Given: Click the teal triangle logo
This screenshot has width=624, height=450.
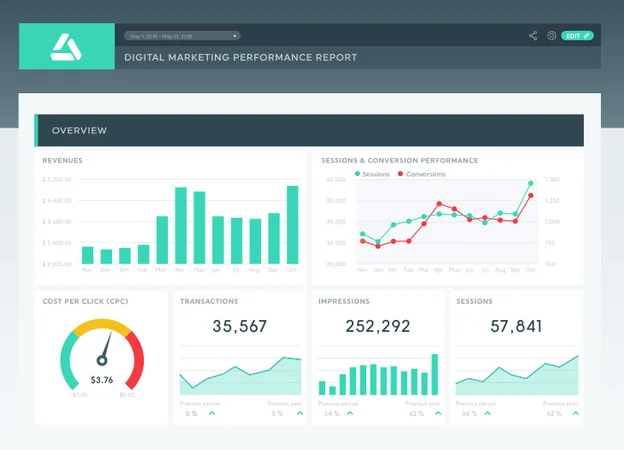Looking at the screenshot, I should tap(66, 47).
